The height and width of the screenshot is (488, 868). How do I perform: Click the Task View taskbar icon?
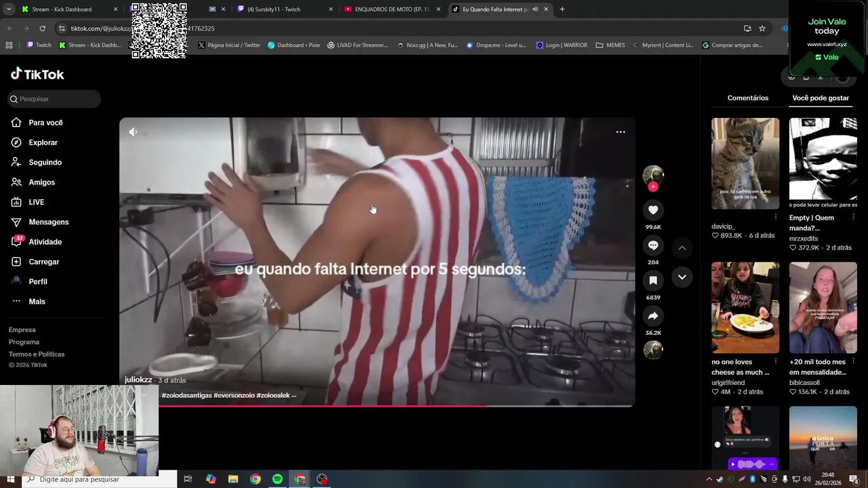coord(188,479)
